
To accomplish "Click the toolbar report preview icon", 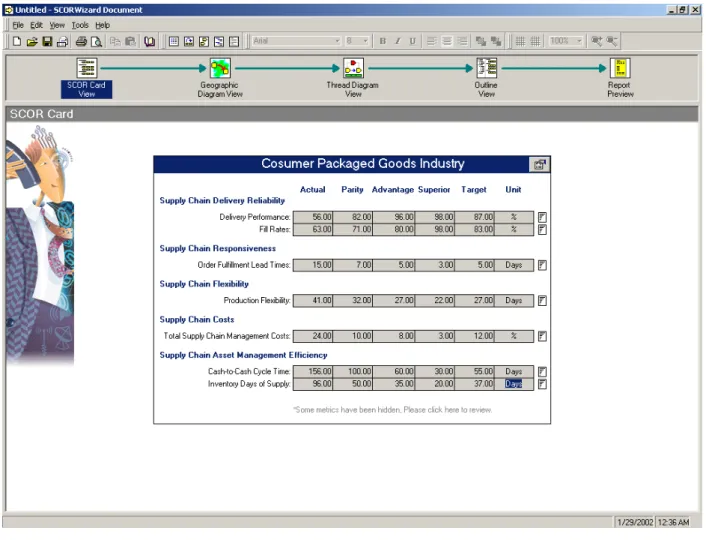I will click(234, 41).
